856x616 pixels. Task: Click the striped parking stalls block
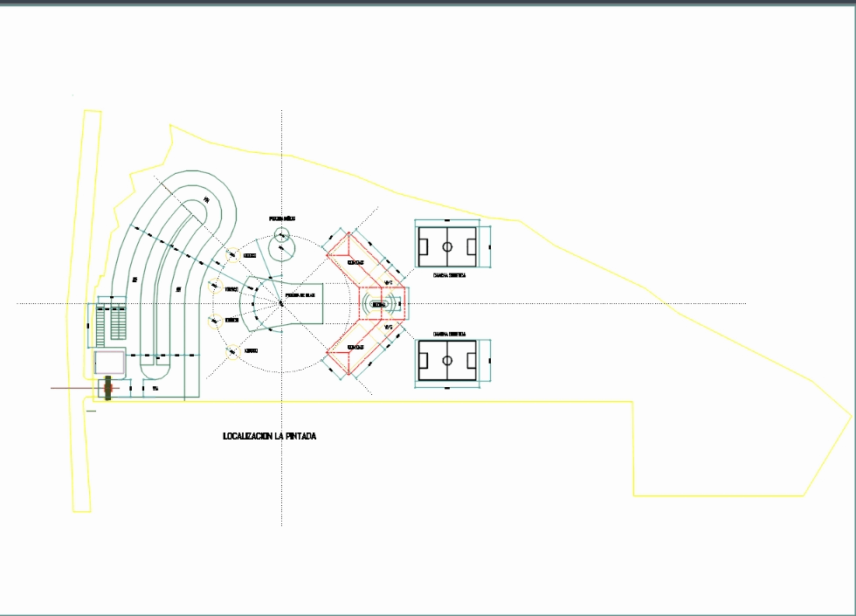[x=110, y=323]
